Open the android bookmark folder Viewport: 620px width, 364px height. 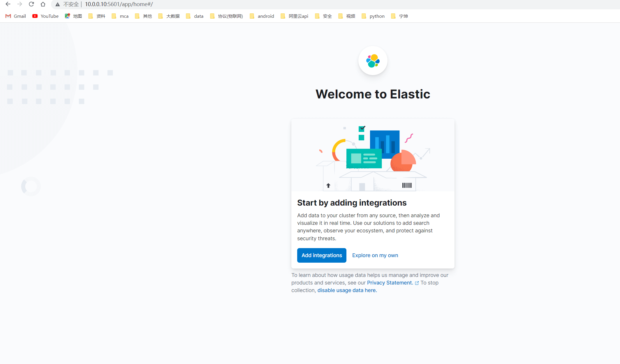[262, 16]
